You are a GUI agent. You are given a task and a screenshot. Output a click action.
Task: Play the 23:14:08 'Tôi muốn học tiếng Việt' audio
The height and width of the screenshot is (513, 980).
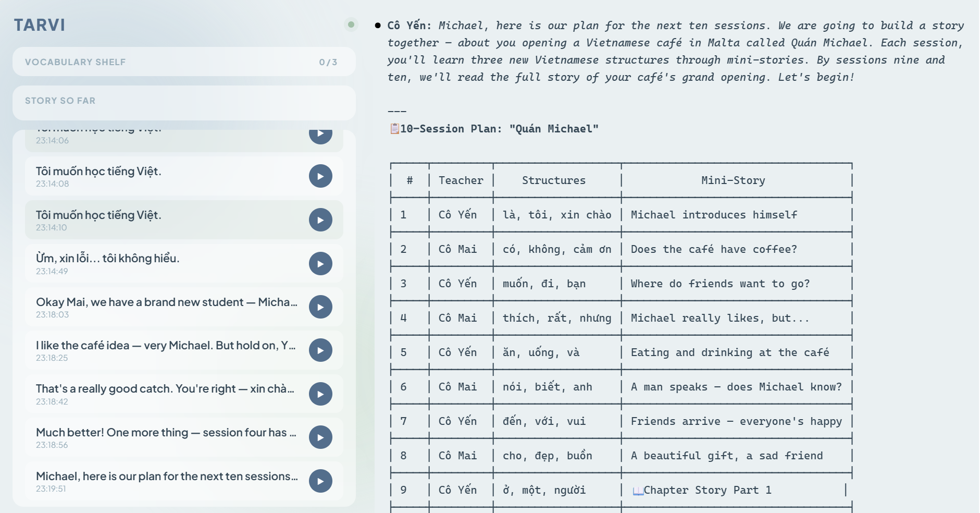coord(320,176)
